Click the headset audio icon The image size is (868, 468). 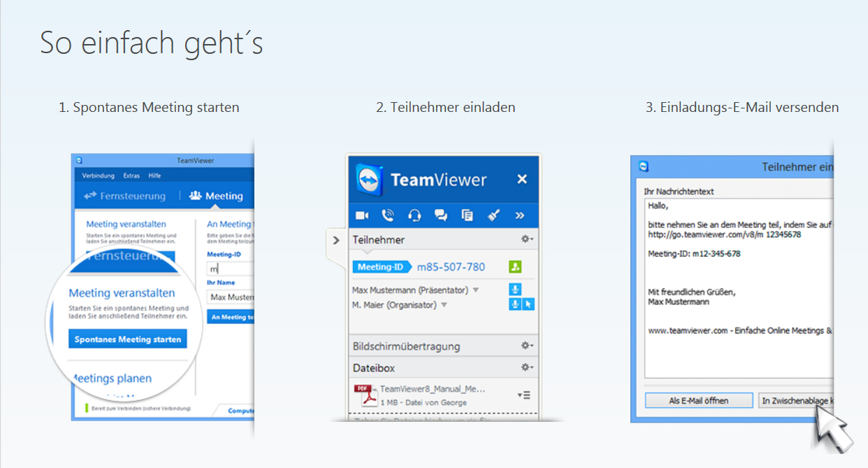[414, 215]
